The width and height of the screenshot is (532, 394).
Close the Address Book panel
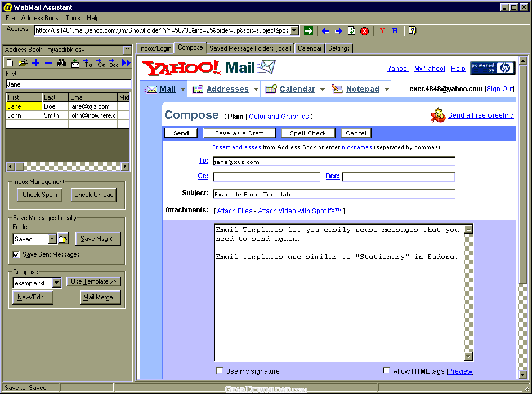coord(127,50)
